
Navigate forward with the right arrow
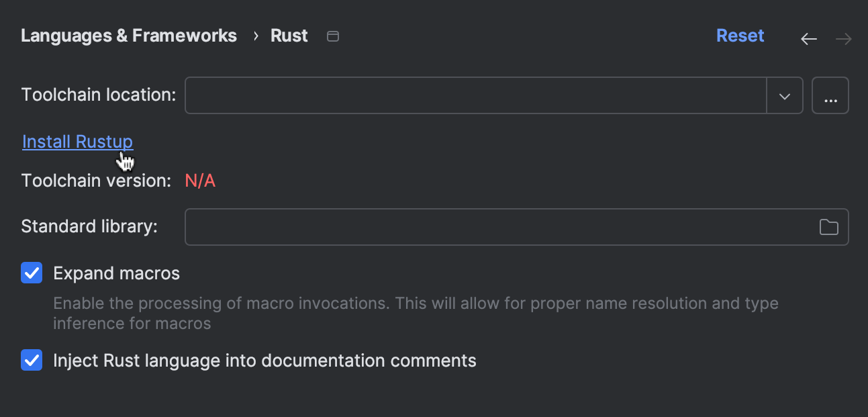click(x=843, y=39)
